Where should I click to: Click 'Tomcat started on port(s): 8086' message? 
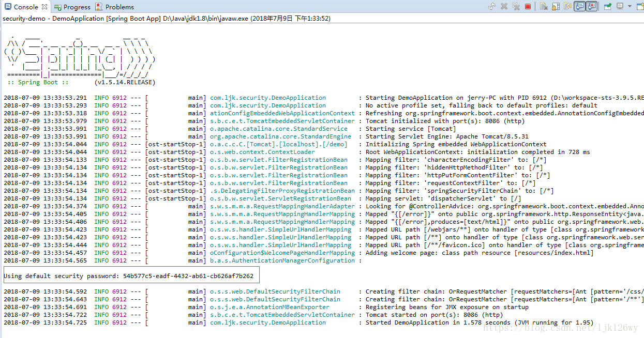[x=434, y=315]
